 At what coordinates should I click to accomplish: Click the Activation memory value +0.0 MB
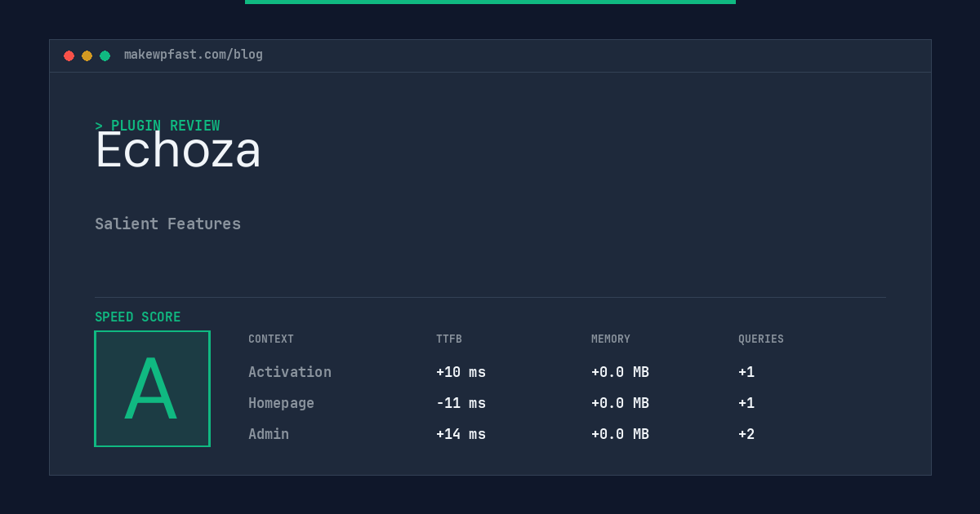click(x=620, y=372)
